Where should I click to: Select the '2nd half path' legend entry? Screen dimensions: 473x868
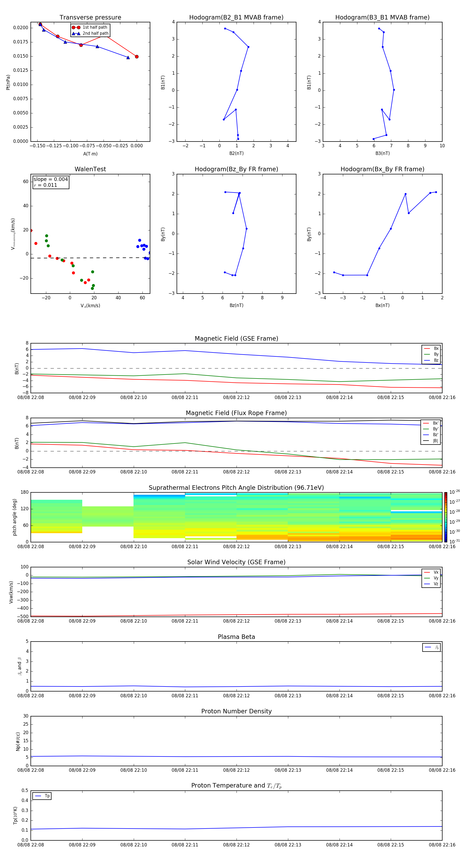click(90, 33)
